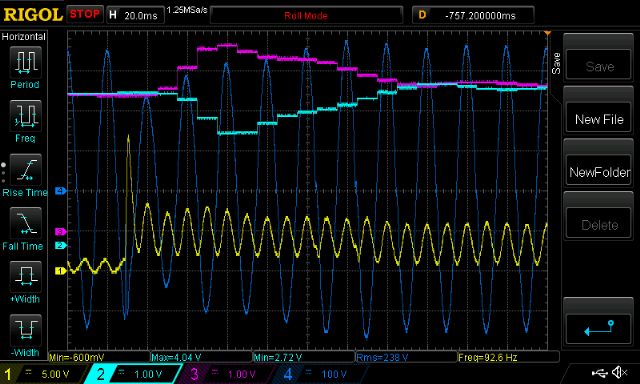Click the USB connection status icon
Screen dimensions: 640x384
[x=599, y=372]
